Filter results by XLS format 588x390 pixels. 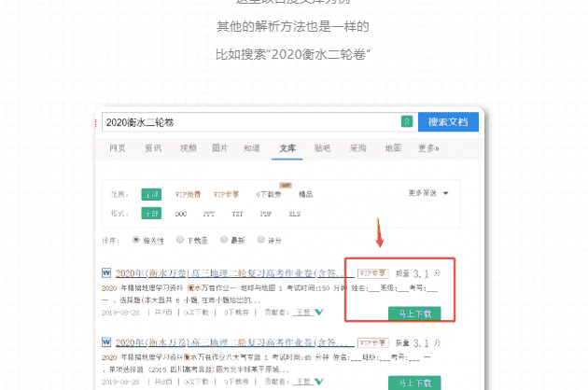click(294, 214)
